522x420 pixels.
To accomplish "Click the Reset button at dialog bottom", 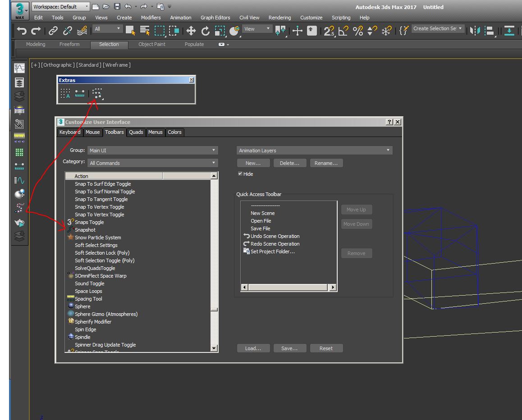I will tap(326, 348).
